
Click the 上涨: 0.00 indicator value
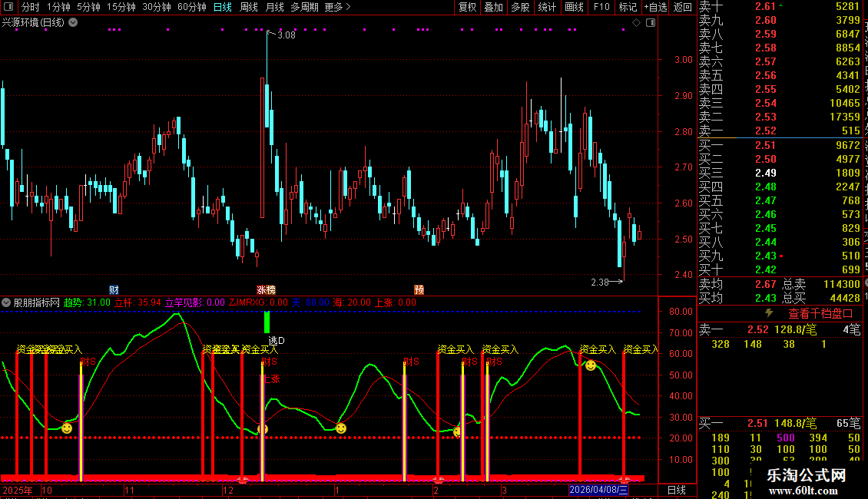(396, 302)
